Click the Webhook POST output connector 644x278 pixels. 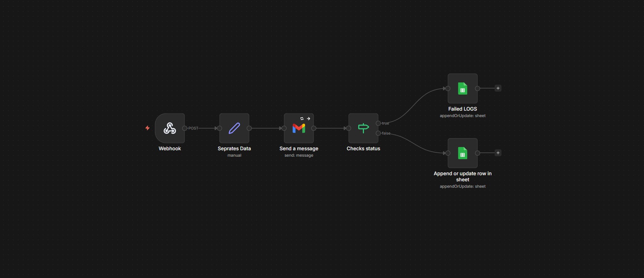[x=185, y=128]
